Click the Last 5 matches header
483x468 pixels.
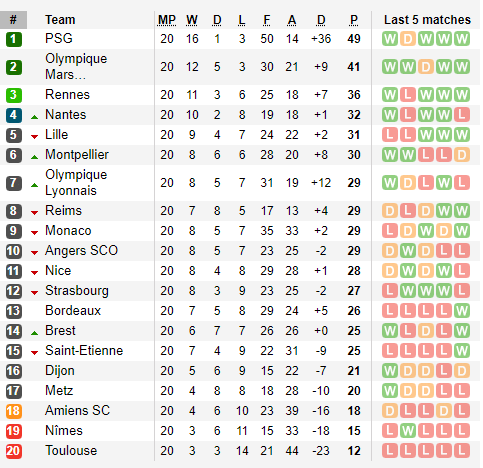pos(427,20)
